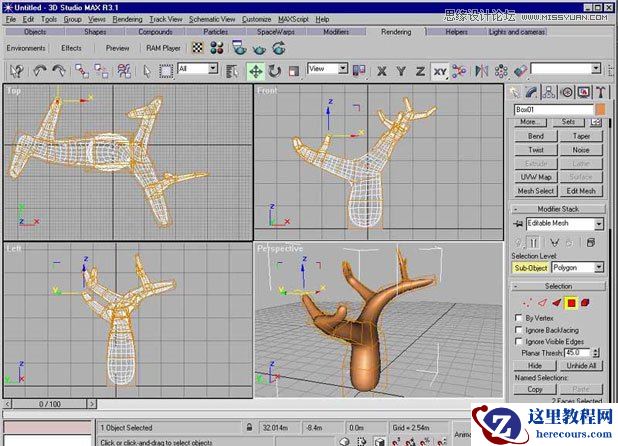618x446 pixels.
Task: Click the RAM Player button
Action: click(x=163, y=48)
